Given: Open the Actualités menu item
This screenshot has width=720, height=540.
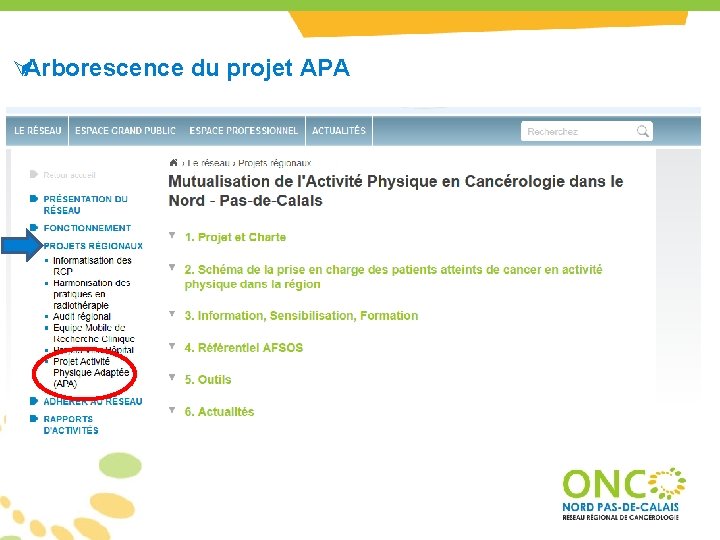Looking at the screenshot, I should pos(339,131).
